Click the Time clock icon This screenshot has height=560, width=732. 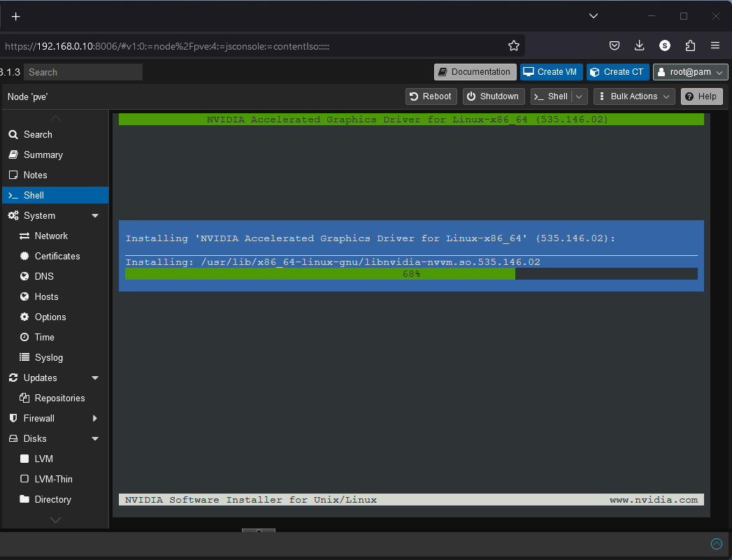24,337
